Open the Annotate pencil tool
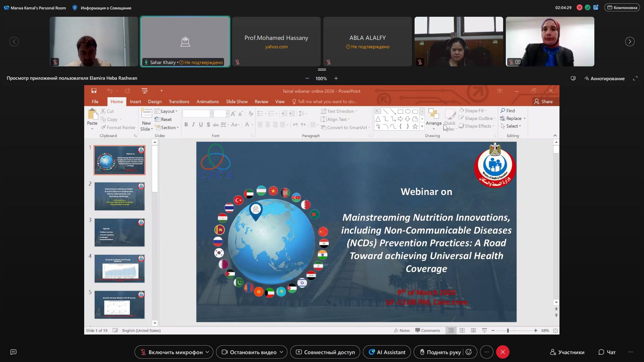 [x=604, y=78]
